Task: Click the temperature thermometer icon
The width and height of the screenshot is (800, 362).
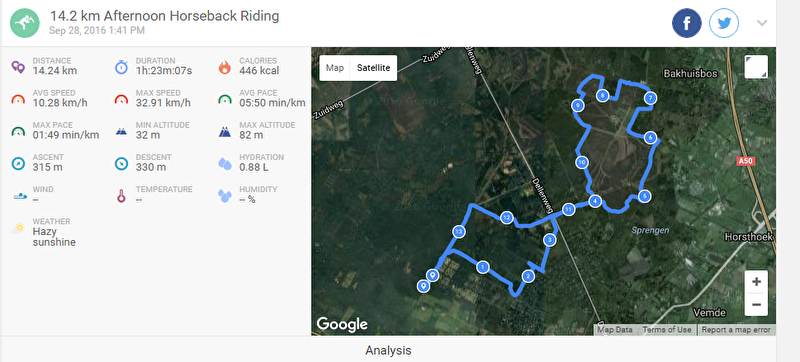Action: (x=121, y=196)
